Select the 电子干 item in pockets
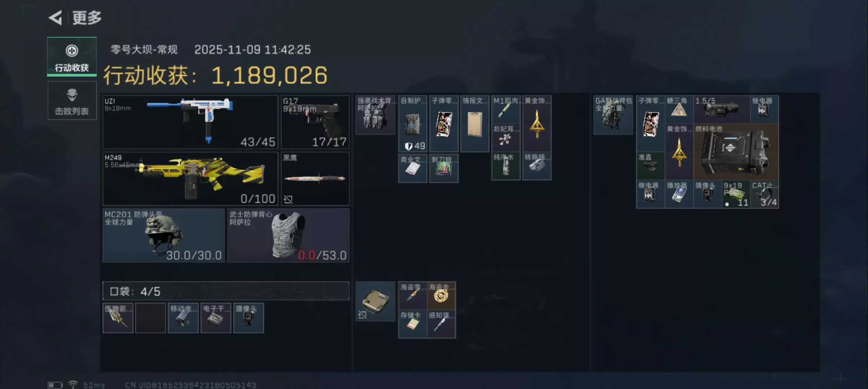The image size is (868, 389). [216, 318]
